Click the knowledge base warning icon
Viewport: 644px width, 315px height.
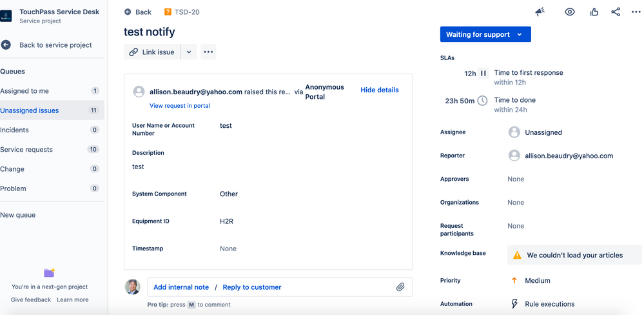517,255
